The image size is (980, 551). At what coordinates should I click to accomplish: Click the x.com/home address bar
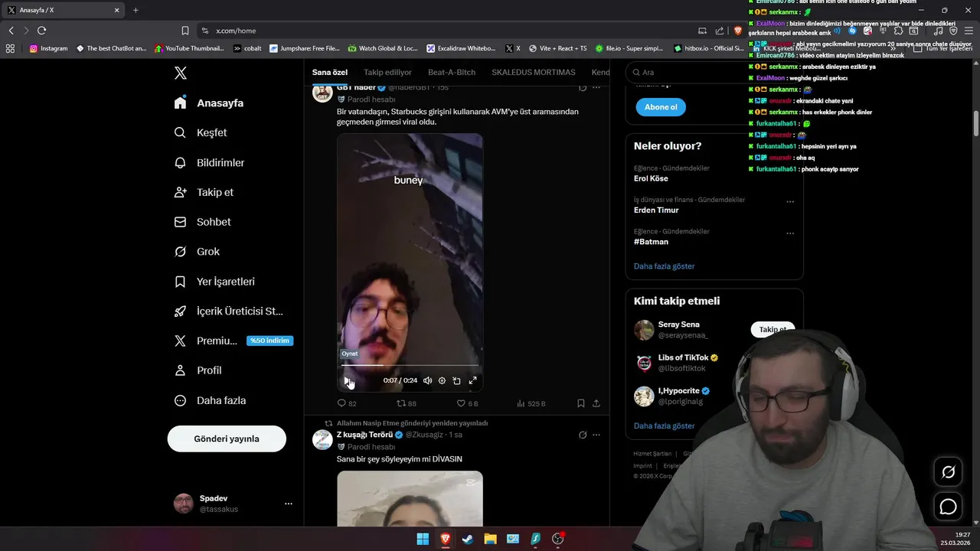pos(444,31)
